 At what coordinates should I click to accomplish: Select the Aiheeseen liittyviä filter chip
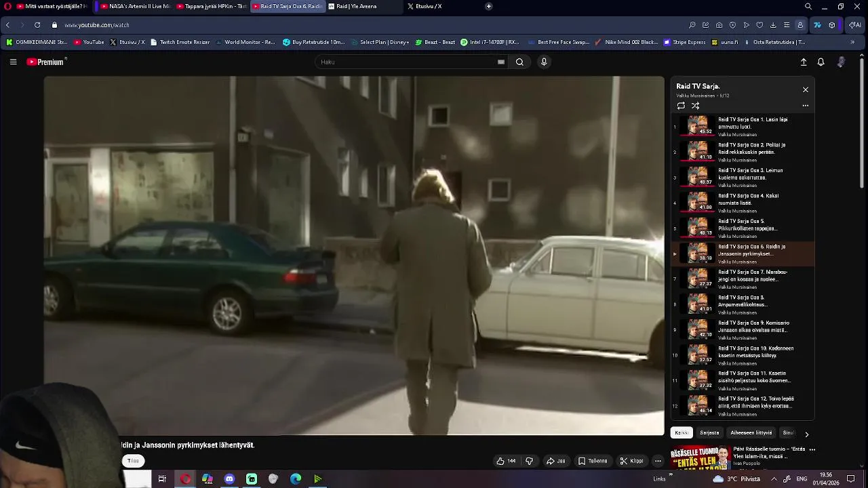pyautogui.click(x=751, y=432)
